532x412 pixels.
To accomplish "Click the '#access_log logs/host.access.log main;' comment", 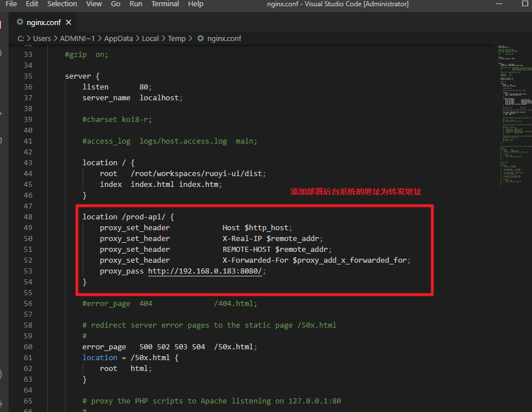I will coord(170,141).
